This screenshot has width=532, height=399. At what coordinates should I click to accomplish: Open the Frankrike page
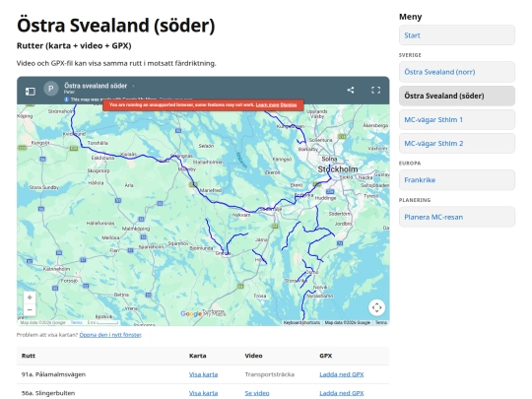point(457,180)
